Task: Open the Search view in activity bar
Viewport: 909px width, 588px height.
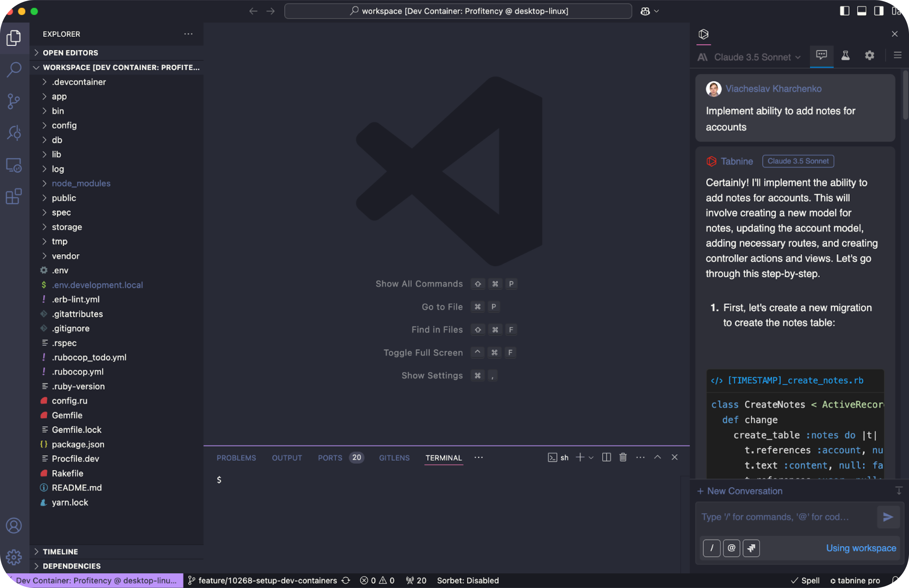Action: 14,70
